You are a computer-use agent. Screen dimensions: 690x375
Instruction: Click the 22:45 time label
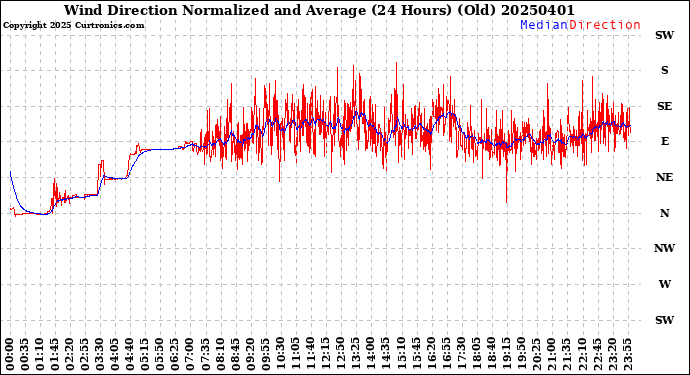pos(597,354)
